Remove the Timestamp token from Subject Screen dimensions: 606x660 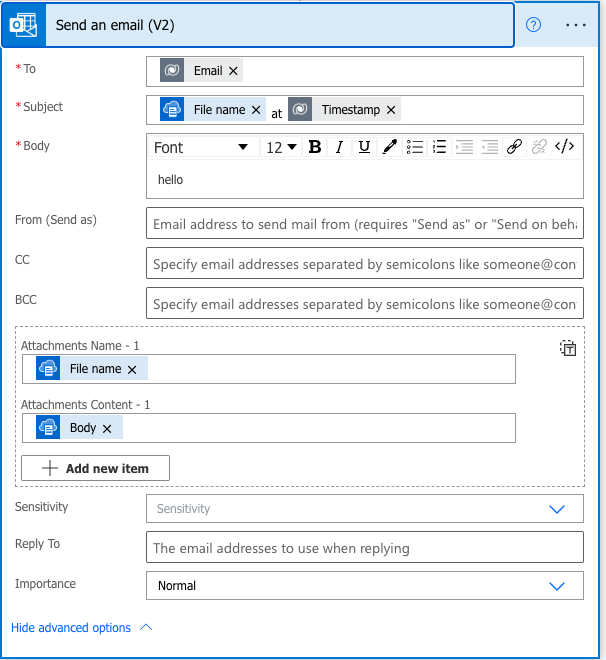pyautogui.click(x=391, y=110)
